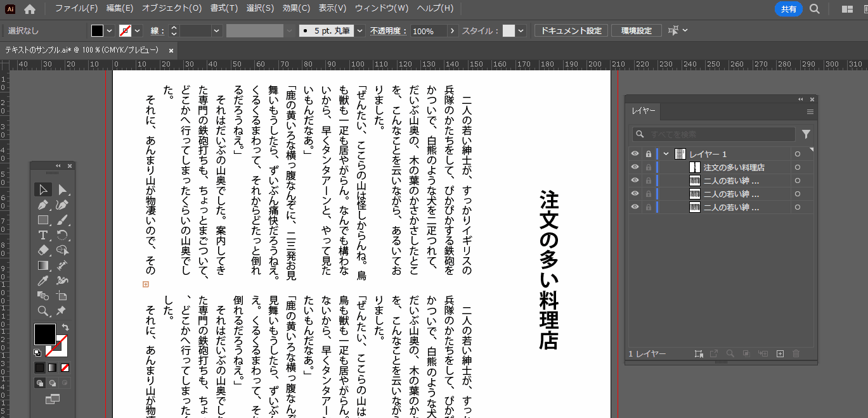Select the Eraser tool
This screenshot has width=868, height=418.
pos(43,251)
